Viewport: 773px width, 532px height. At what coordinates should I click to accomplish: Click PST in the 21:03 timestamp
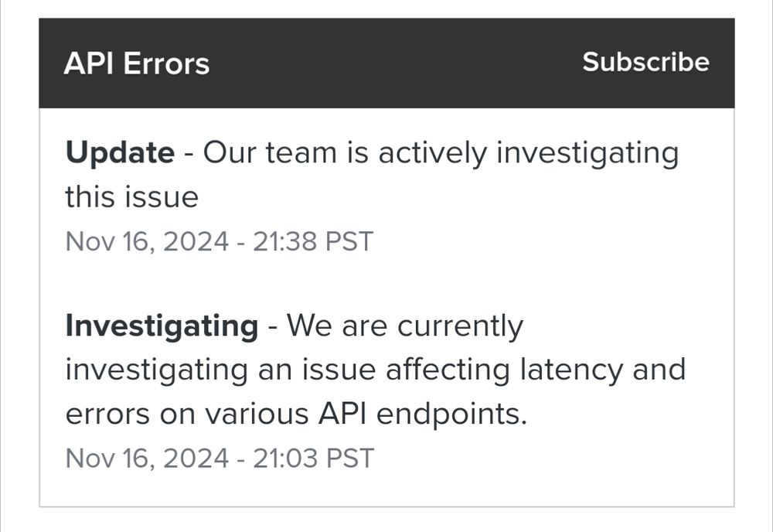tap(349, 459)
